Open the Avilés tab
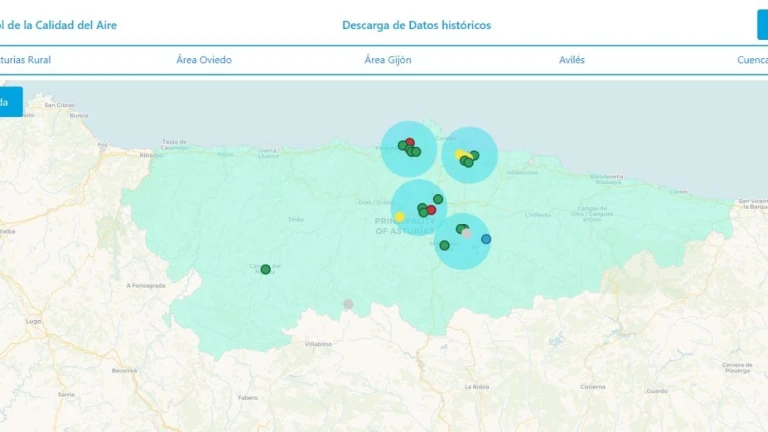 572,60
